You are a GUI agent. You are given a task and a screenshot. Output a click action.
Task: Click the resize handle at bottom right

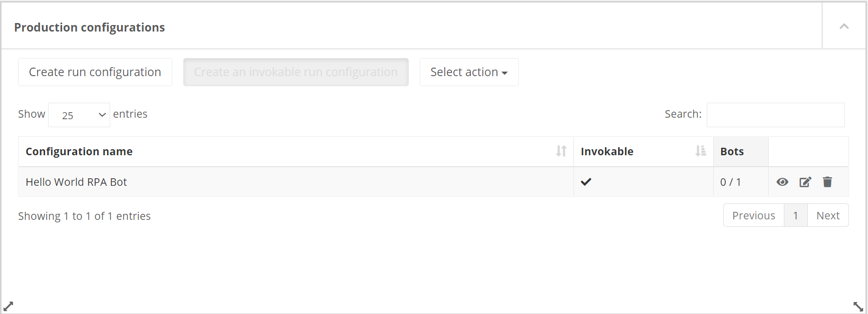point(858,306)
